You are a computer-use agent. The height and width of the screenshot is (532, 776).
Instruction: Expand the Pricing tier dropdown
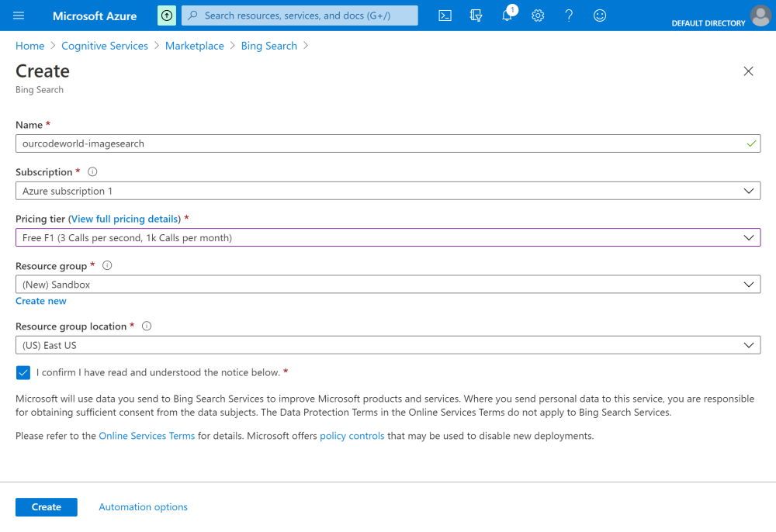click(388, 238)
